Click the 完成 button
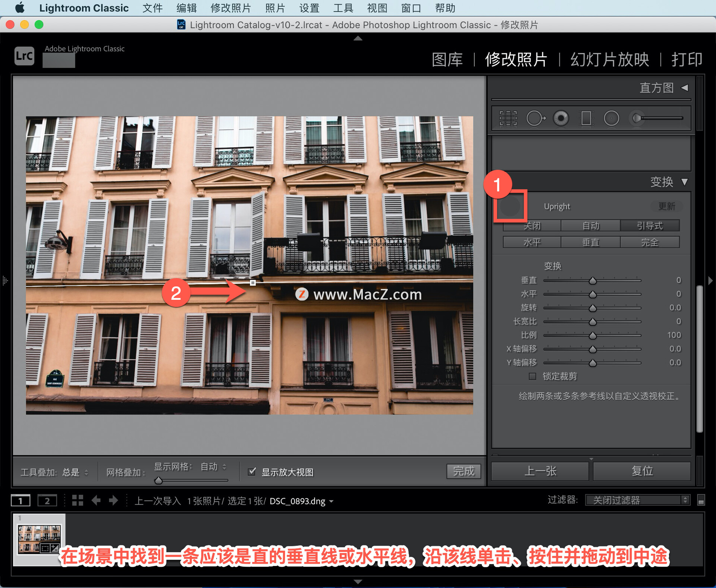Image resolution: width=716 pixels, height=588 pixels. click(x=464, y=471)
